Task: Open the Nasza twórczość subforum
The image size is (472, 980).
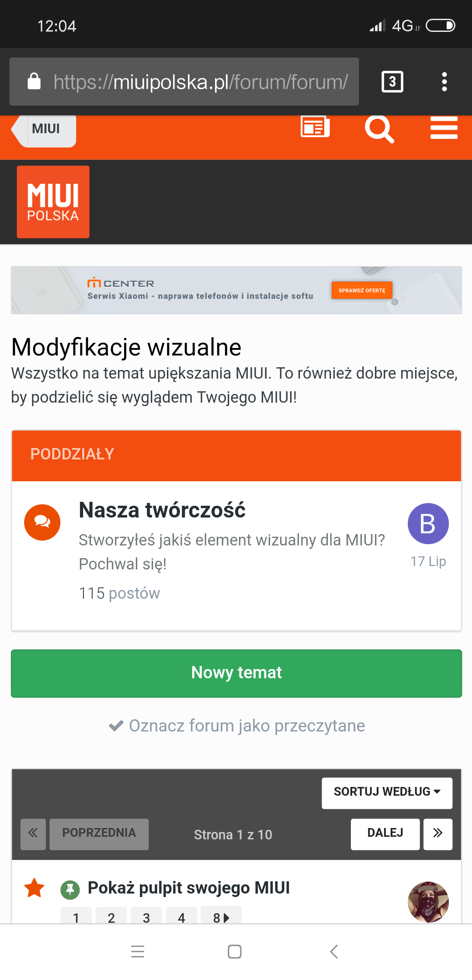Action: pyautogui.click(x=162, y=510)
